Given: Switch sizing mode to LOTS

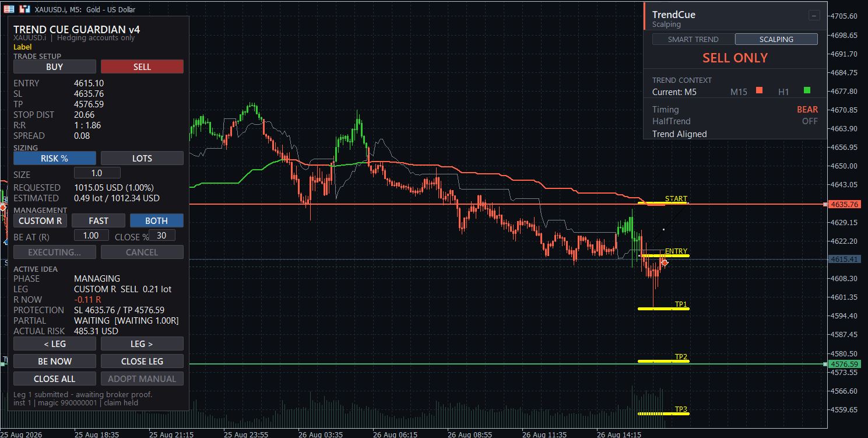Looking at the screenshot, I should point(142,158).
